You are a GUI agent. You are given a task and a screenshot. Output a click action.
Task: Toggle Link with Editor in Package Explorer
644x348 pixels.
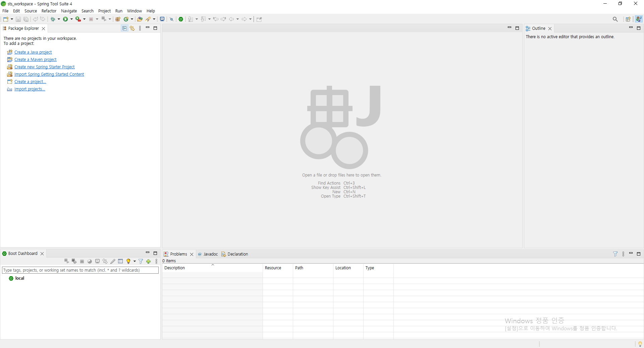click(x=132, y=28)
